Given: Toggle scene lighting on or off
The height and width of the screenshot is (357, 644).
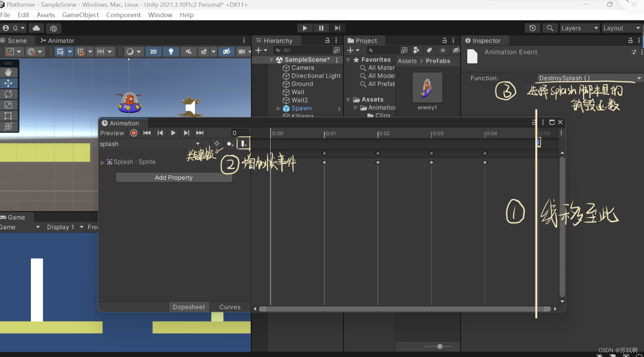Looking at the screenshot, I should 171,52.
